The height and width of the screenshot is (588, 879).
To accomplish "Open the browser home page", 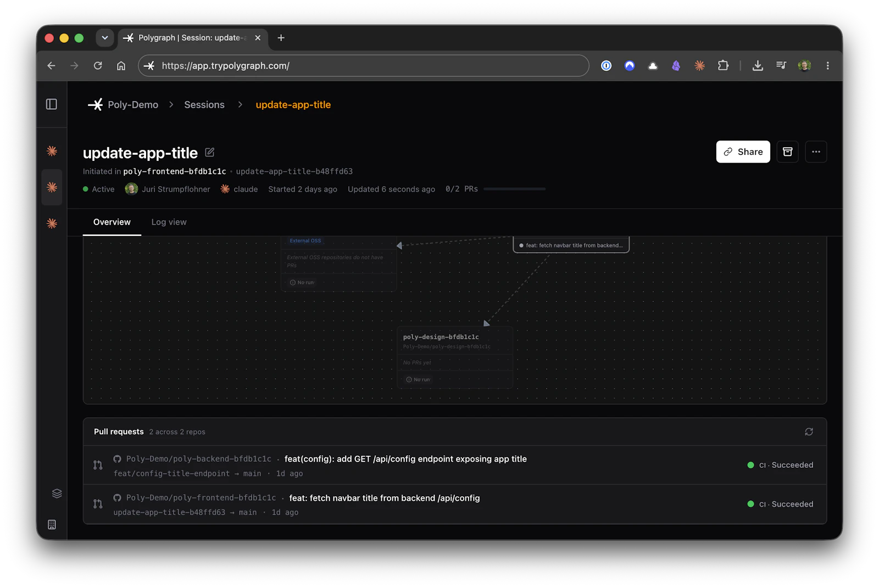I will point(121,66).
